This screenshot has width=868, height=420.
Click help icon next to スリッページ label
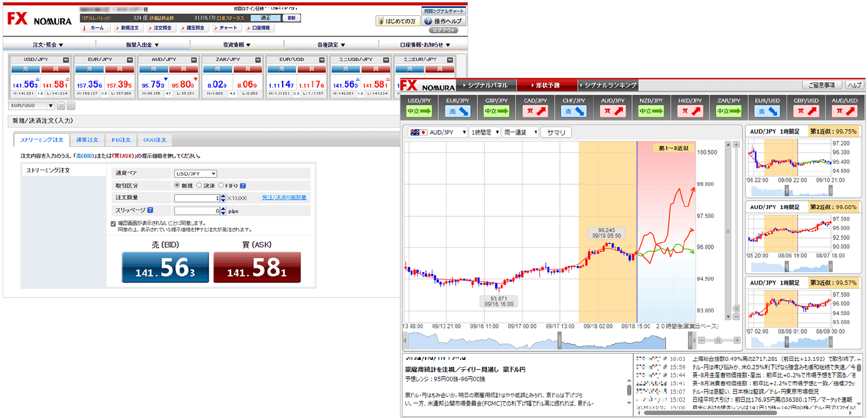(150, 210)
